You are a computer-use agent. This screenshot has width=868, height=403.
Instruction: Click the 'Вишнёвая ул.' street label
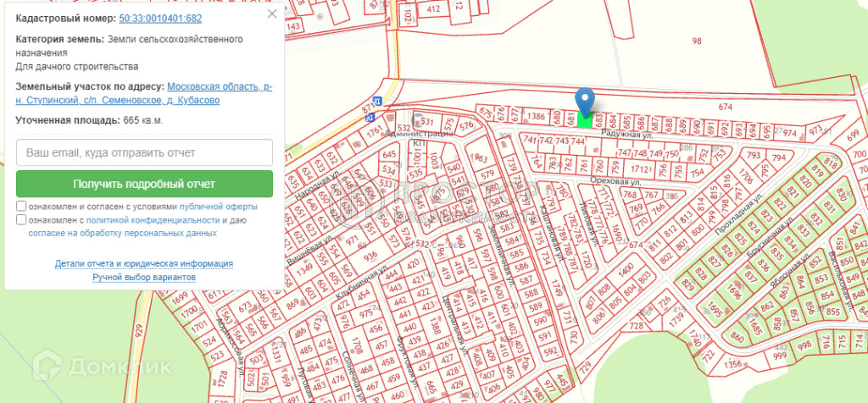310,250
